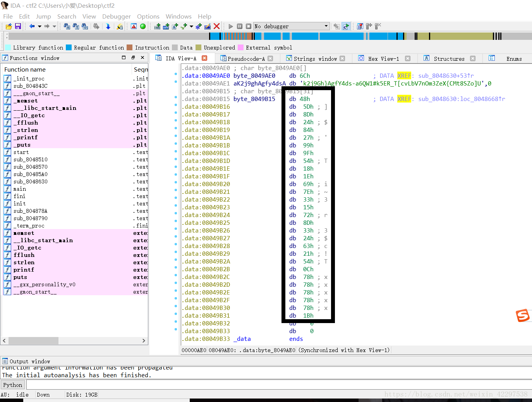Image resolution: width=532 pixels, height=402 pixels.
Task: Click the blue down arrow jump icon
Action: [108, 26]
